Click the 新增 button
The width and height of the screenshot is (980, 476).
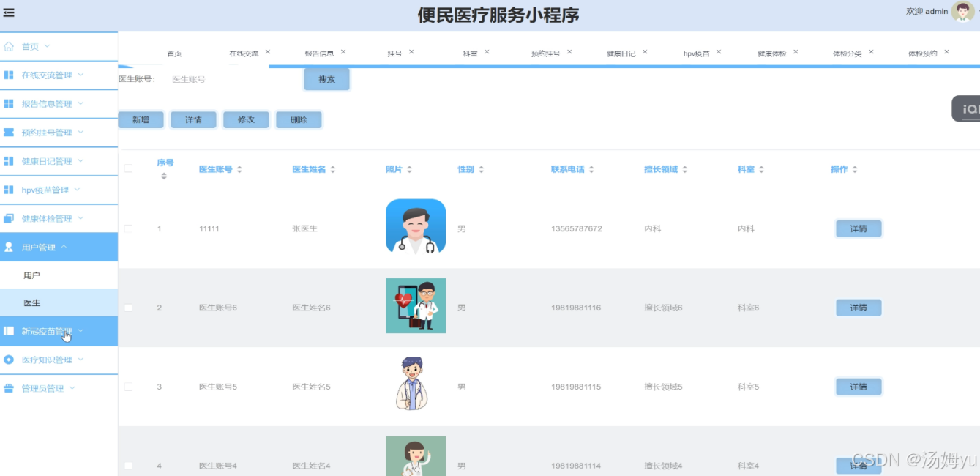[141, 119]
